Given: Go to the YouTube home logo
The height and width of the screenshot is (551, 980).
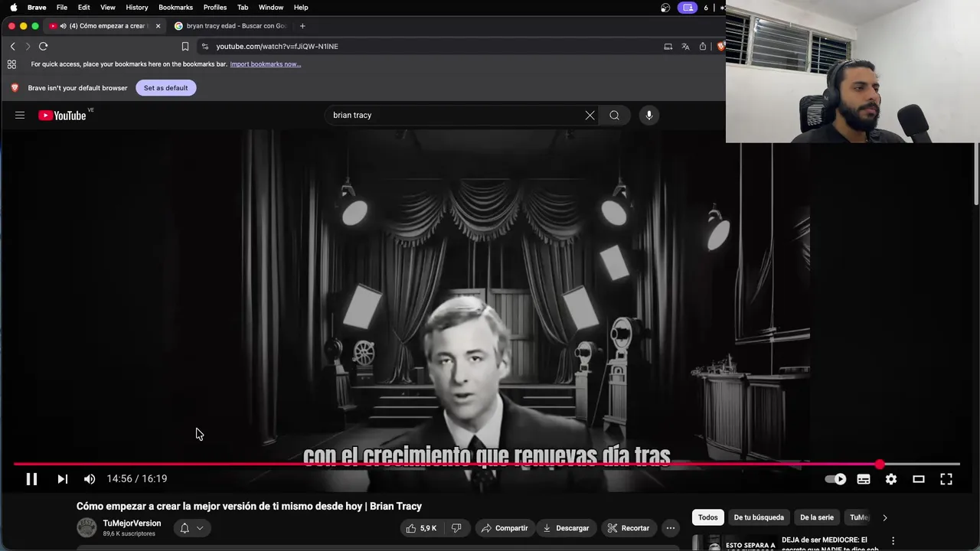Looking at the screenshot, I should 62,116.
